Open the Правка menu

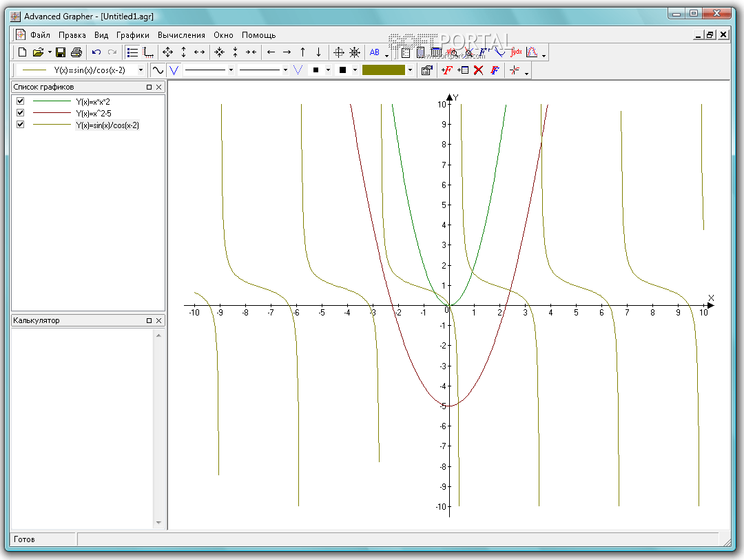pos(72,35)
